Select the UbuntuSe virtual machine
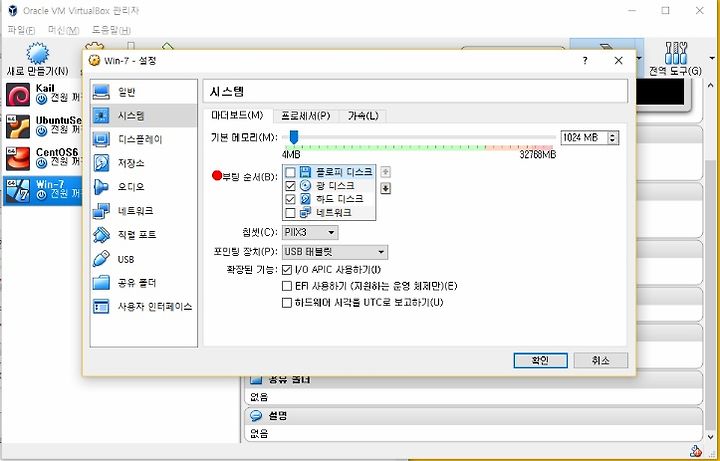Image resolution: width=720 pixels, height=461 pixels. 42,126
